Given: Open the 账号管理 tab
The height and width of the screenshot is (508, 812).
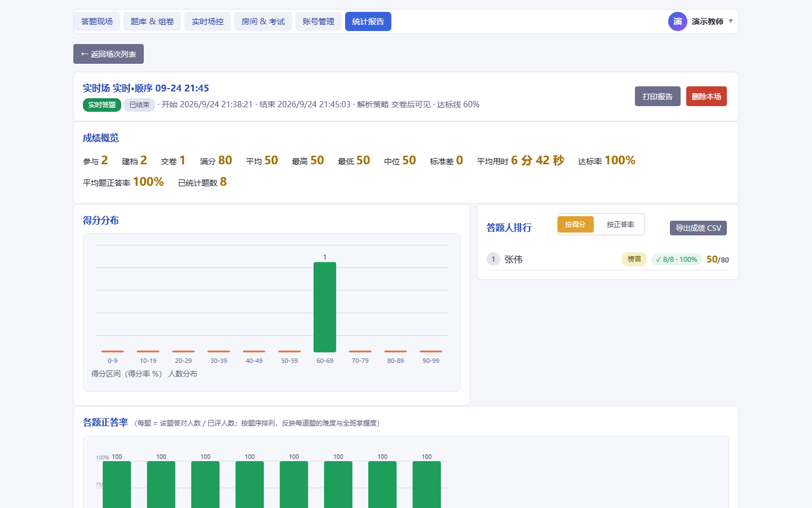Looking at the screenshot, I should click(318, 21).
